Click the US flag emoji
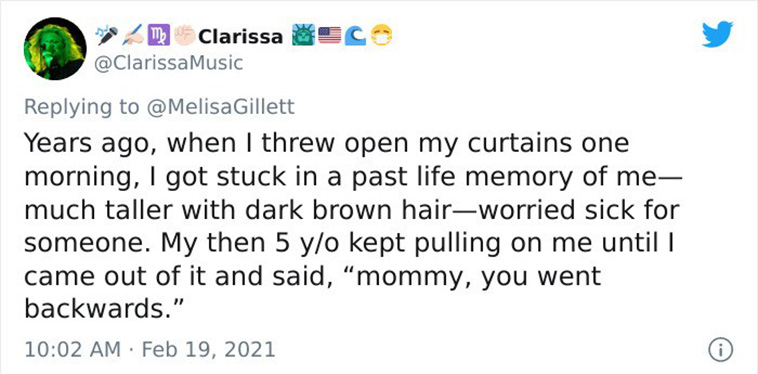The width and height of the screenshot is (758, 374). (330, 36)
